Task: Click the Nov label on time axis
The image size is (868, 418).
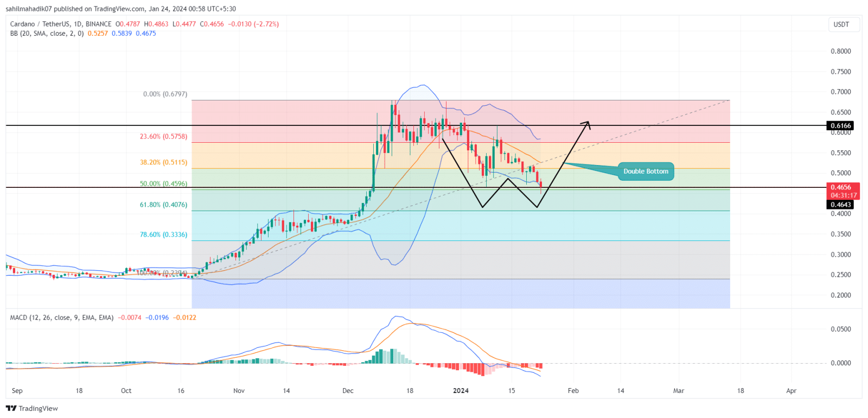Action: tap(239, 390)
